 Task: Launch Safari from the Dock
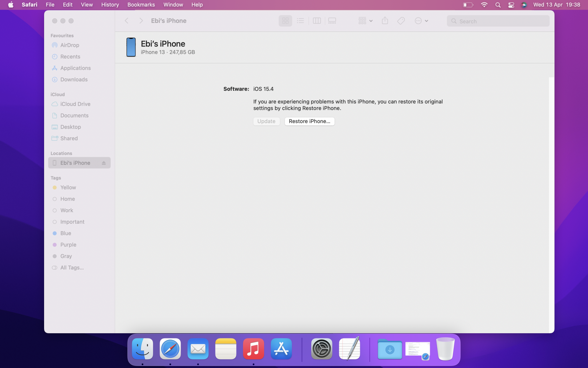pyautogui.click(x=170, y=349)
